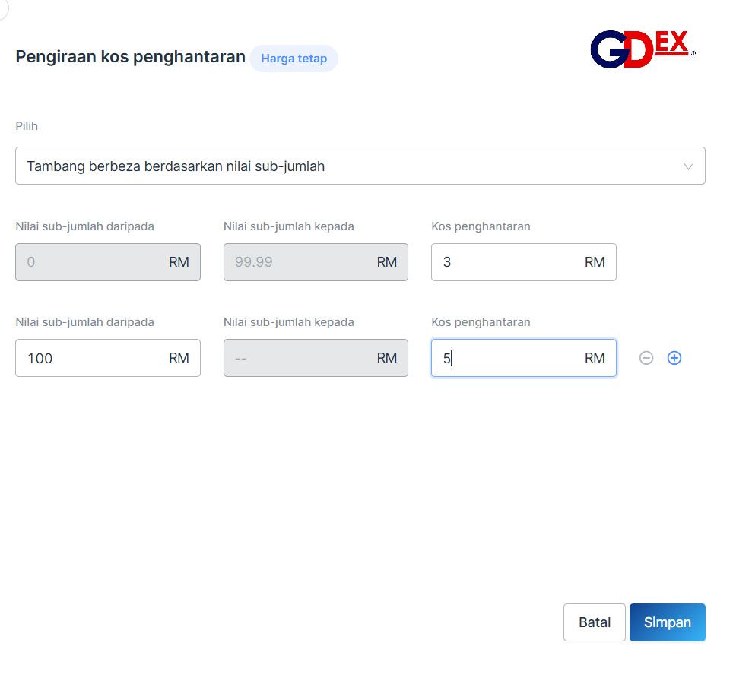Click the Harga tetap badge

click(x=294, y=59)
